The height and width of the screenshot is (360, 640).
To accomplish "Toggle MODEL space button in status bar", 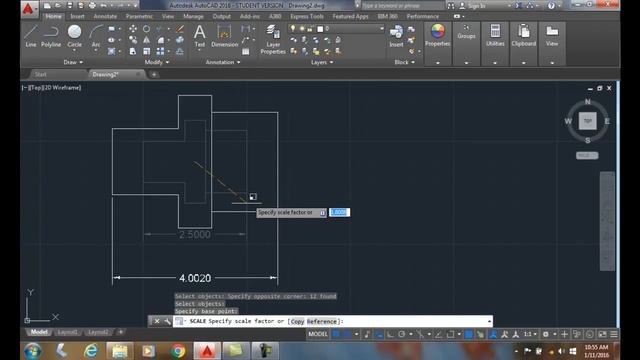I will pos(318,334).
